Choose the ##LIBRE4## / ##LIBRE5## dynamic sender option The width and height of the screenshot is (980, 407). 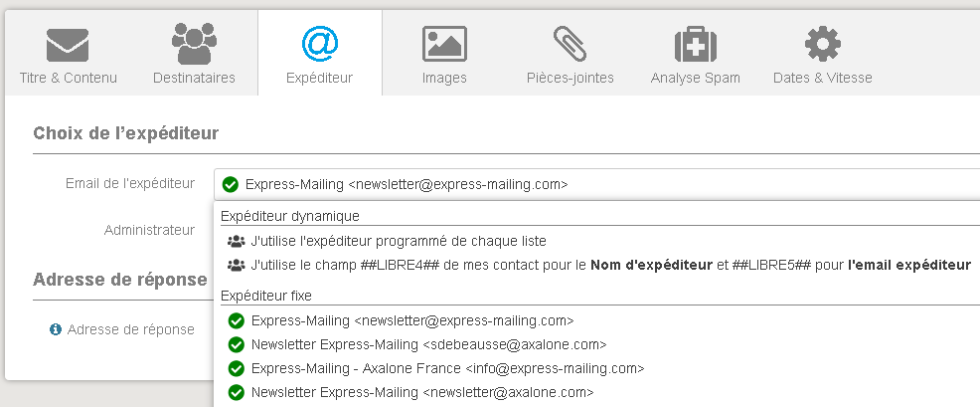(610, 266)
